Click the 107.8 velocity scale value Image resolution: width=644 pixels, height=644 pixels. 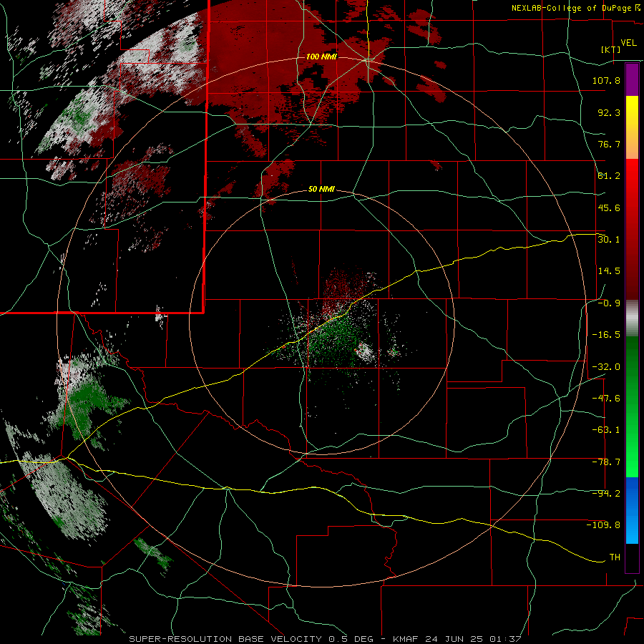[x=606, y=80]
